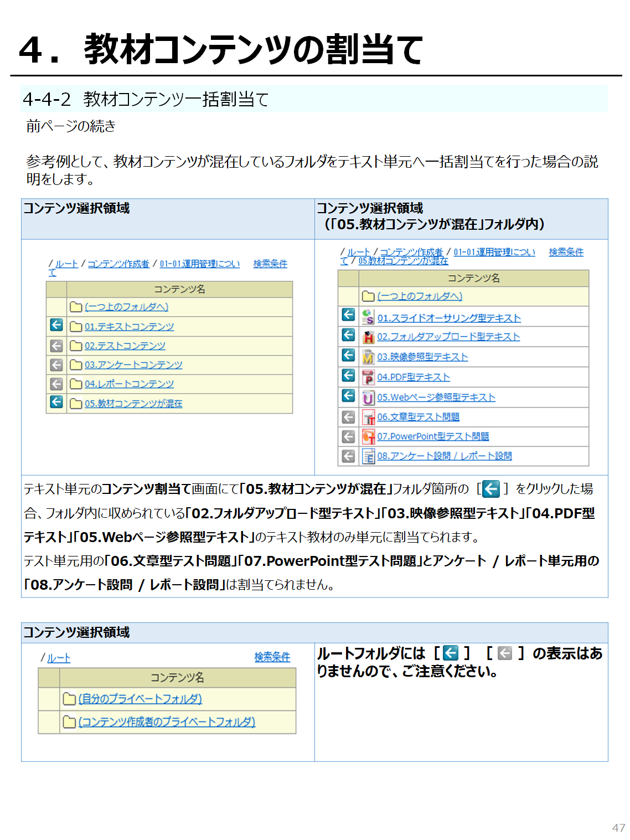Open (コンテンツ作成者のプライベートフォルダ) folder

pyautogui.click(x=167, y=722)
